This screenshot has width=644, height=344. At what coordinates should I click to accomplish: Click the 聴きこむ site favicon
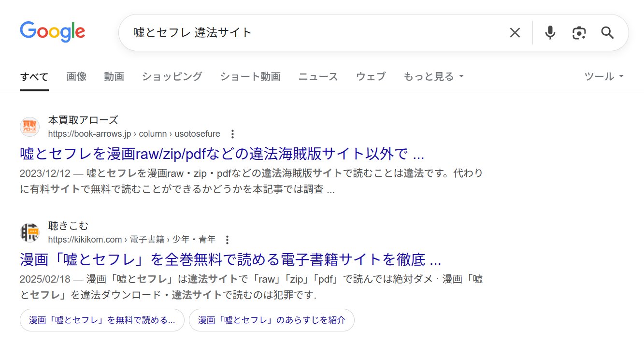pos(29,232)
